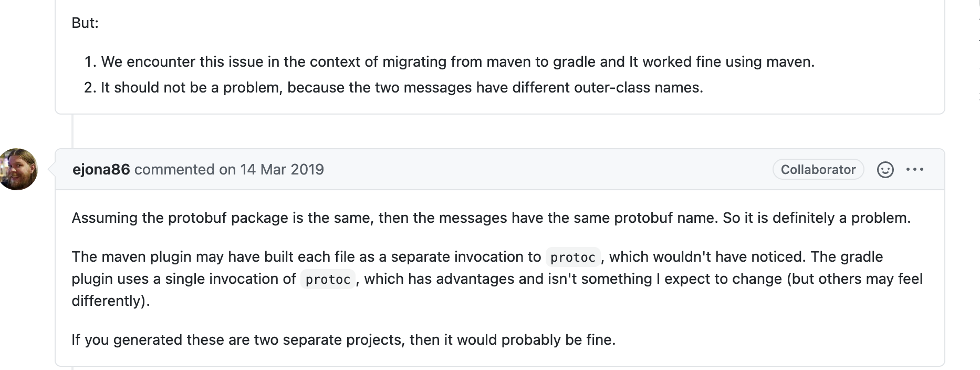Click list item about migrating from maven to gradle
The height and width of the screenshot is (370, 980).
tap(450, 61)
